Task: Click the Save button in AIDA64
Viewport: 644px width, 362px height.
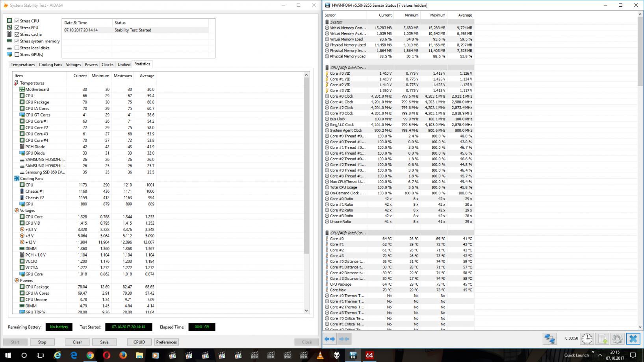Action: pyautogui.click(x=104, y=342)
